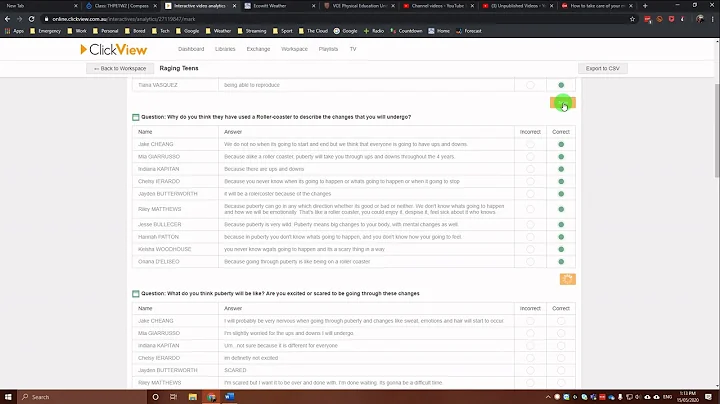Image resolution: width=720 pixels, height=404 pixels.
Task: Select Correct for Keisha WOODHOUSE's answer
Action: click(x=561, y=249)
